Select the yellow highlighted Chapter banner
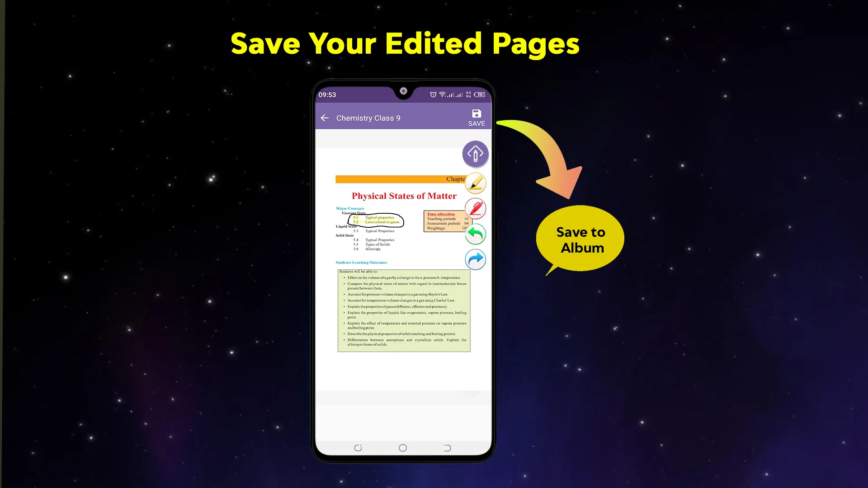 tap(402, 179)
